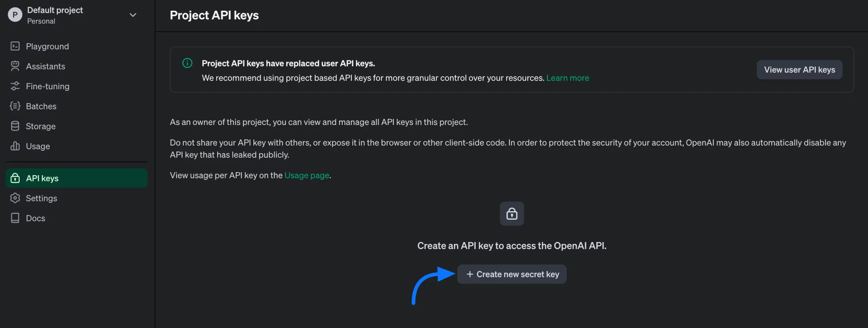View Usage via the sidebar icon
The image size is (868, 328).
(15, 146)
